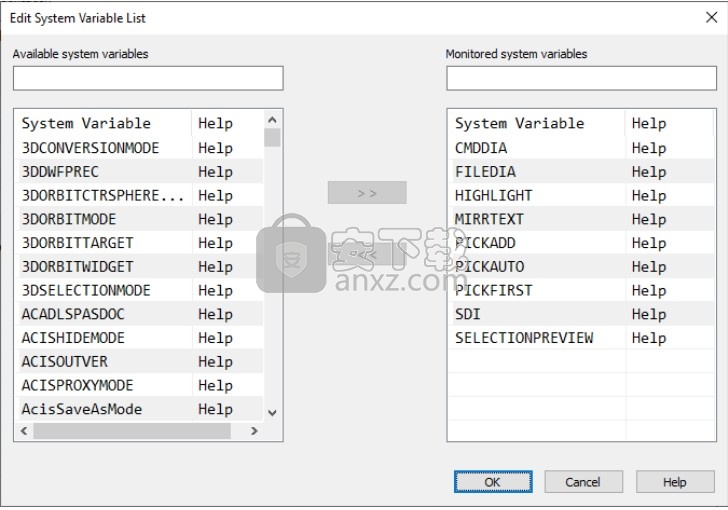Open Help link for MIRRTEXT
This screenshot has width=728, height=510.
[649, 219]
